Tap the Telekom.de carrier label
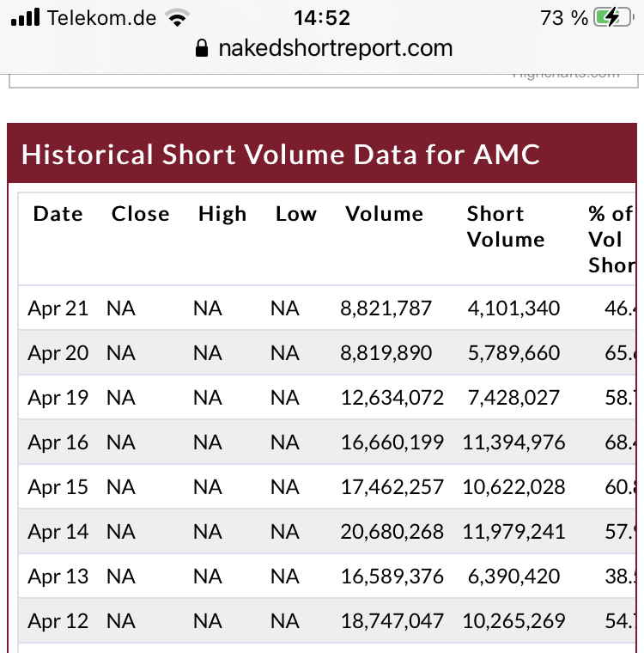Image resolution: width=644 pixels, height=653 pixels. tap(102, 17)
